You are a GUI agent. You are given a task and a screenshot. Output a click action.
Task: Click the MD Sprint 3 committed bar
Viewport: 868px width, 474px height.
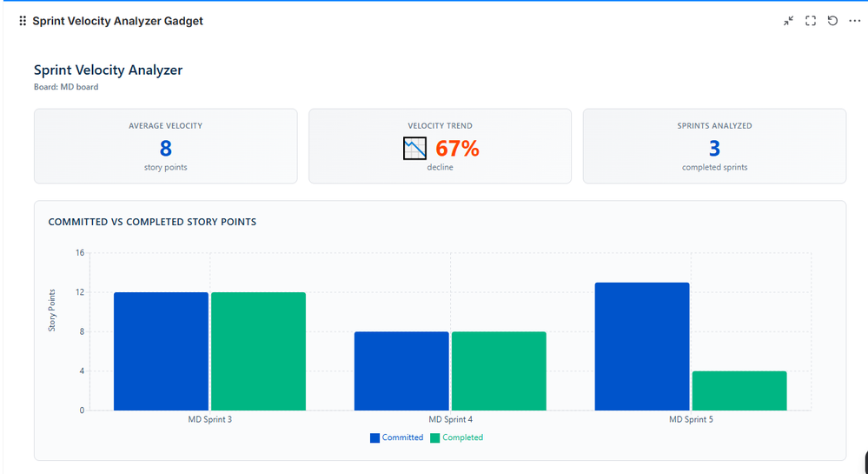(161, 351)
